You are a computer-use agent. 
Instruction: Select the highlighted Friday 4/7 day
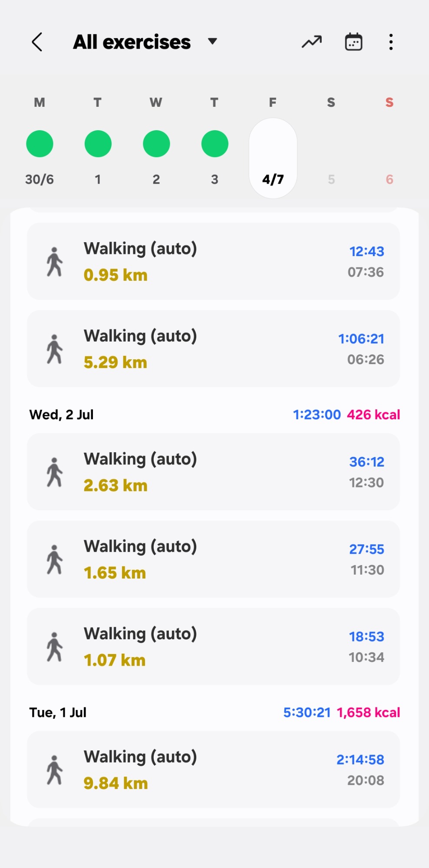[x=273, y=158]
